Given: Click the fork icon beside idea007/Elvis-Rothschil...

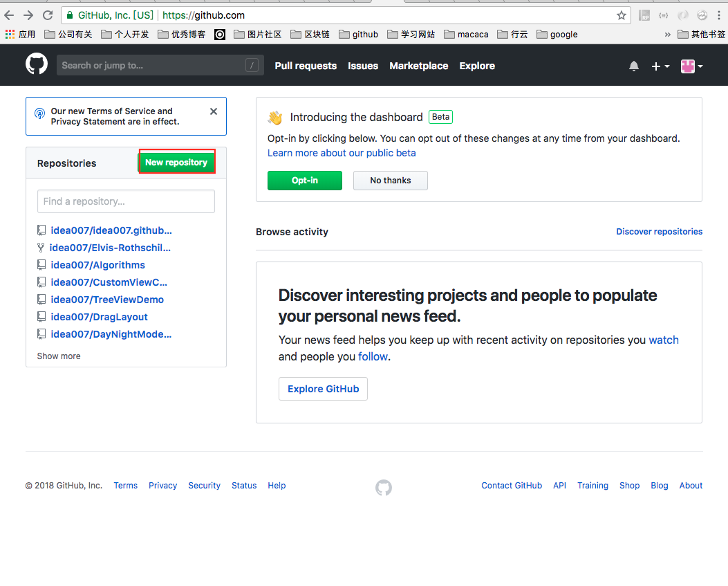Looking at the screenshot, I should coord(41,248).
